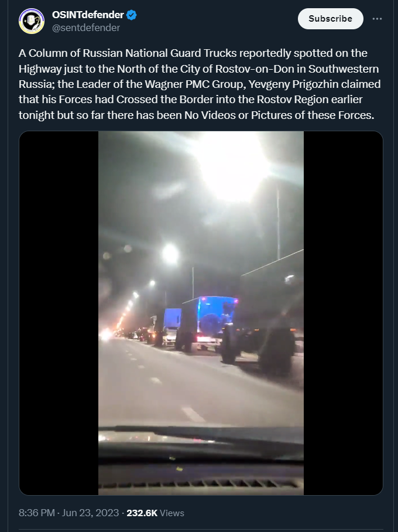Click the Views label beside the count
The width and height of the screenshot is (398, 532).
coord(172,513)
